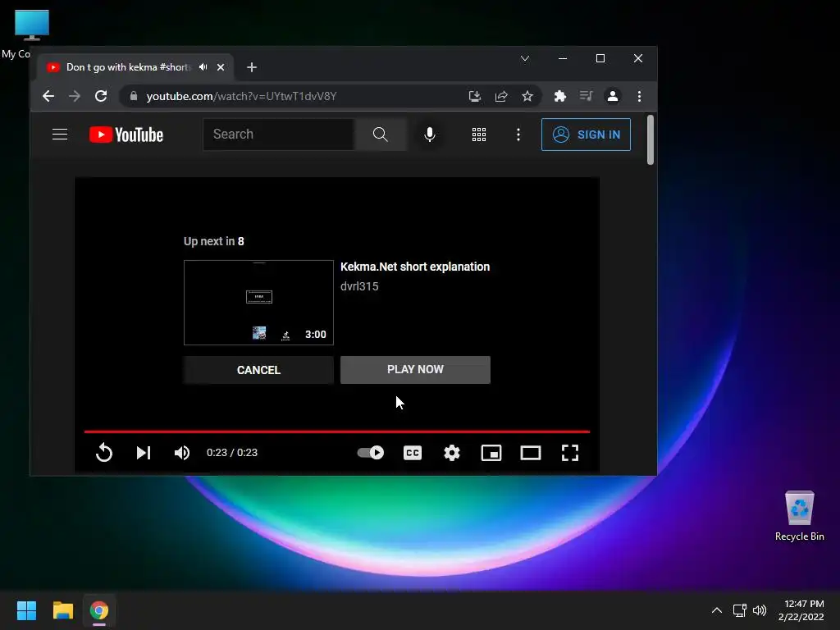The width and height of the screenshot is (840, 630).
Task: Close the YouTube tab
Action: pos(221,67)
